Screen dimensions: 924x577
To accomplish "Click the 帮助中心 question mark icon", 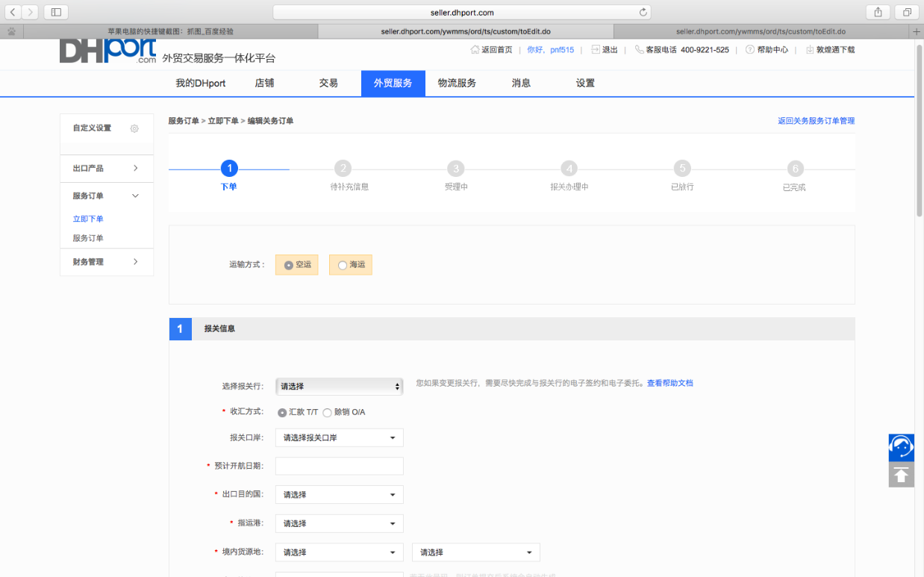I will pos(749,50).
